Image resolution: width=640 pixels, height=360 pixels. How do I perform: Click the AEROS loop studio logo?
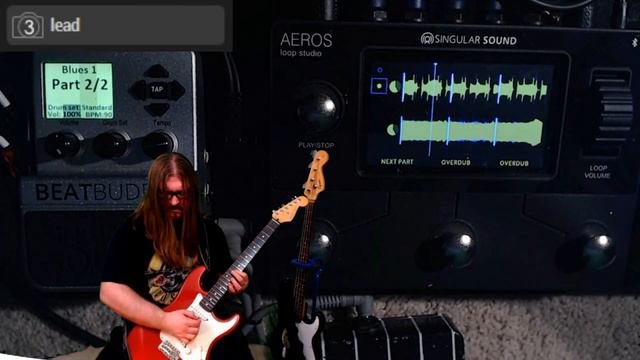(306, 44)
